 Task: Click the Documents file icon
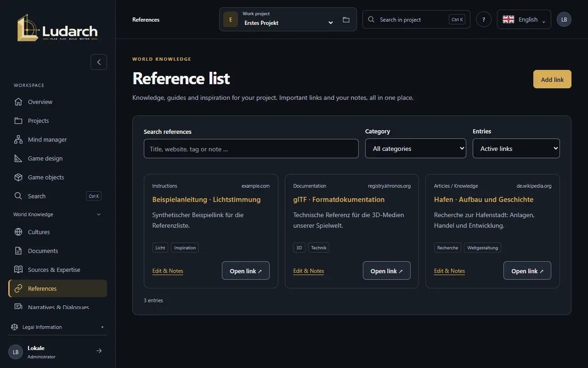coord(18,251)
